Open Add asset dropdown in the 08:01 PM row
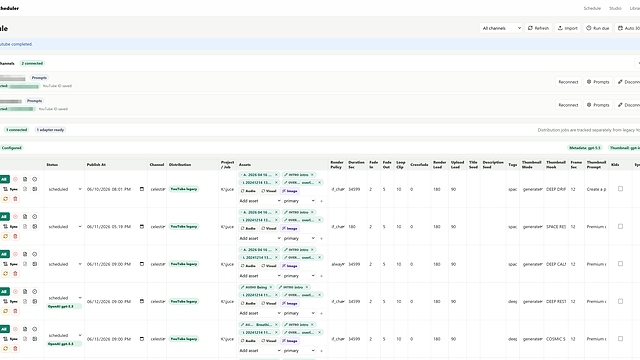Screen dimensions: 640x360 click(x=260, y=201)
